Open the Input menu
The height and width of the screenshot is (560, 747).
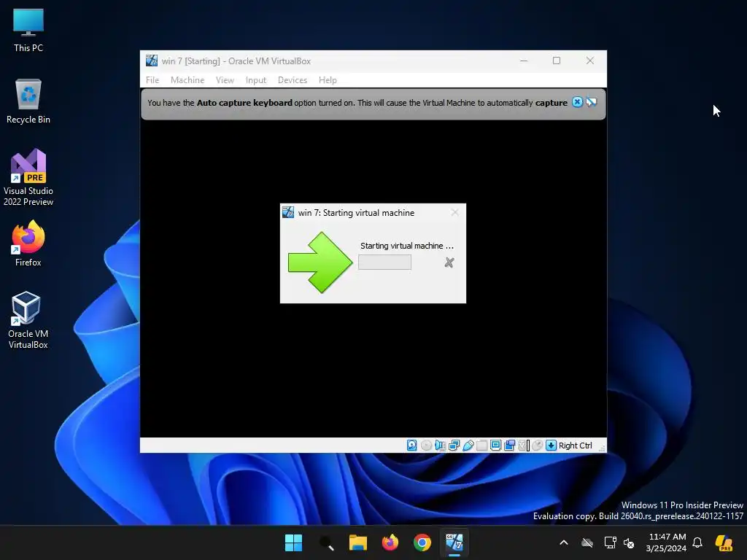(256, 80)
